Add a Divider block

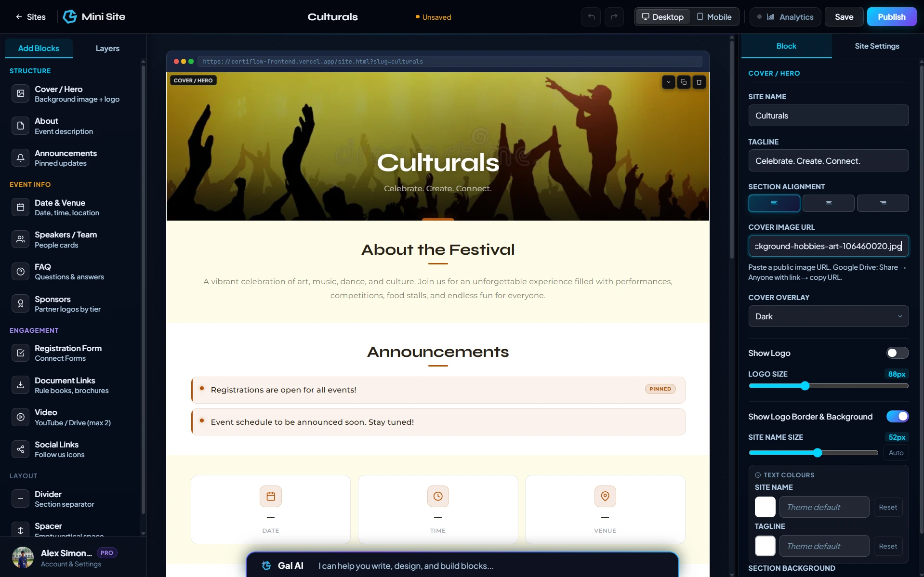(x=72, y=499)
